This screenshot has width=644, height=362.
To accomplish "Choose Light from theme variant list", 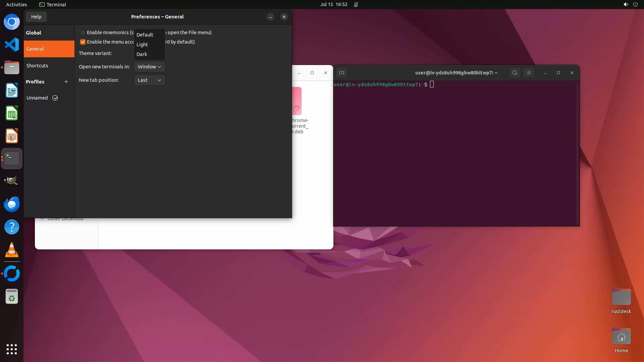I will click(x=142, y=45).
